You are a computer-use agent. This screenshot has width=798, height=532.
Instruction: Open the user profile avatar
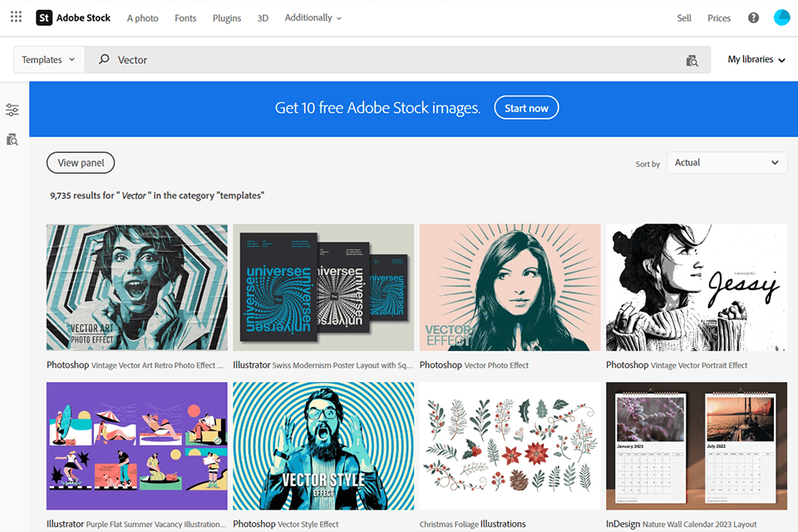781,17
